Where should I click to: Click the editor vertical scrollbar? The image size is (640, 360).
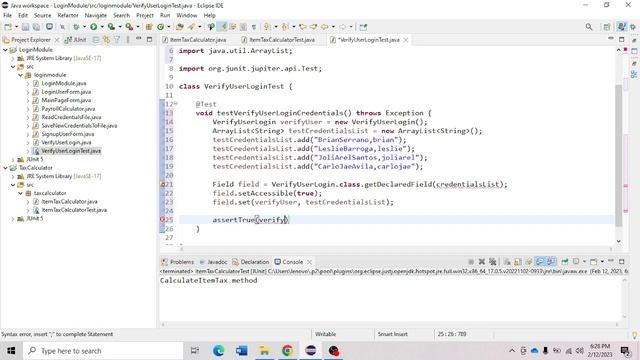pos(619,155)
